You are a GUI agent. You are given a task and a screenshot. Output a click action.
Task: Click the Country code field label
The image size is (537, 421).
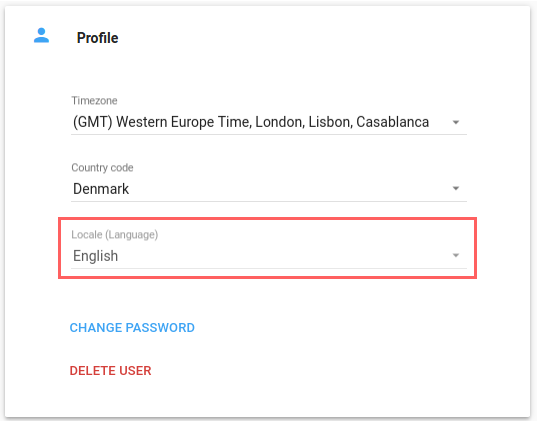[102, 168]
